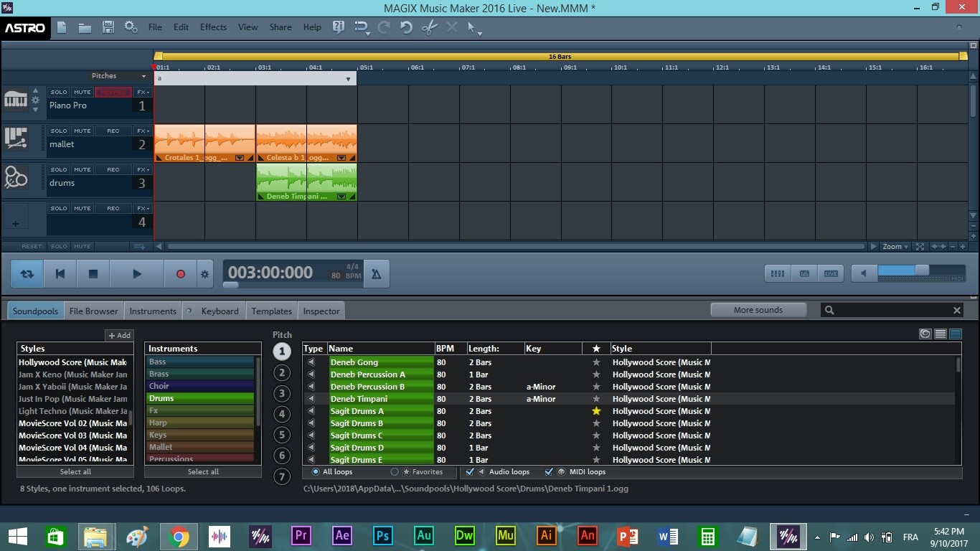
Task: Click the optimize zoom view icon
Action: pos(920,246)
